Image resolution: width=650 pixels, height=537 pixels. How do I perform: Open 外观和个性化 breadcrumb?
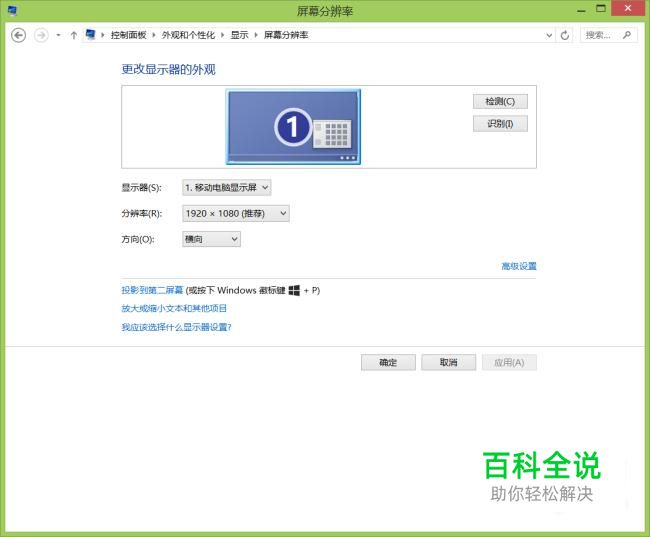click(188, 35)
